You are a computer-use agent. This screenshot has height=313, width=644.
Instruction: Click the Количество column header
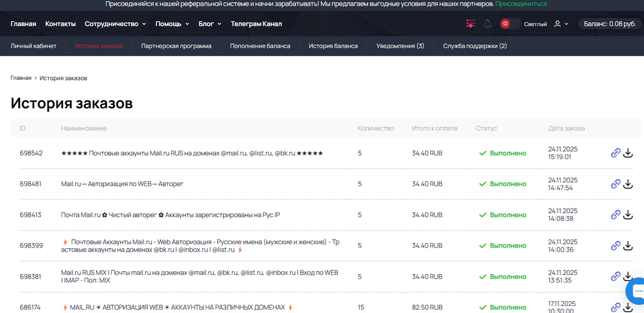pos(376,128)
